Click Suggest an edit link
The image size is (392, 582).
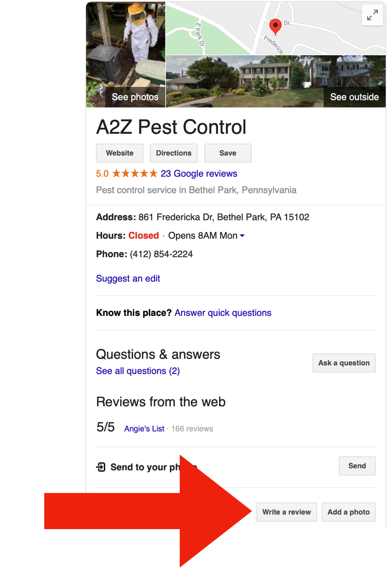(x=128, y=278)
